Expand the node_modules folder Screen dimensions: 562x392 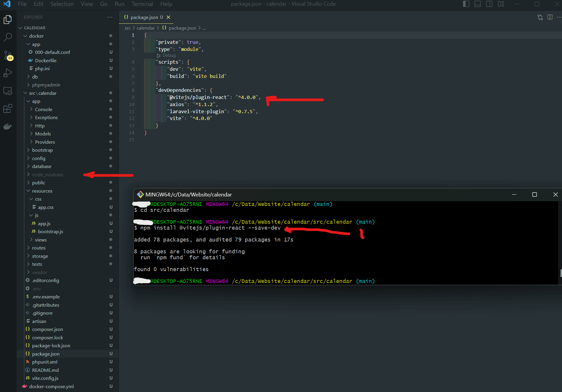tap(47, 175)
